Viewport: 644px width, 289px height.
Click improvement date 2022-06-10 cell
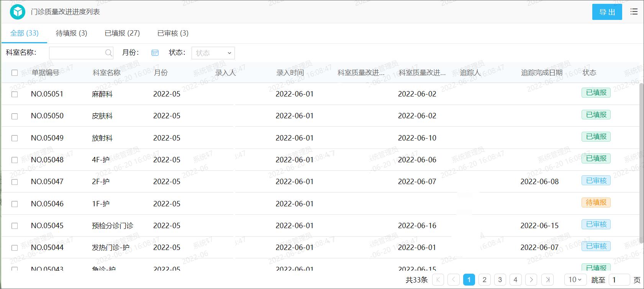tap(417, 138)
